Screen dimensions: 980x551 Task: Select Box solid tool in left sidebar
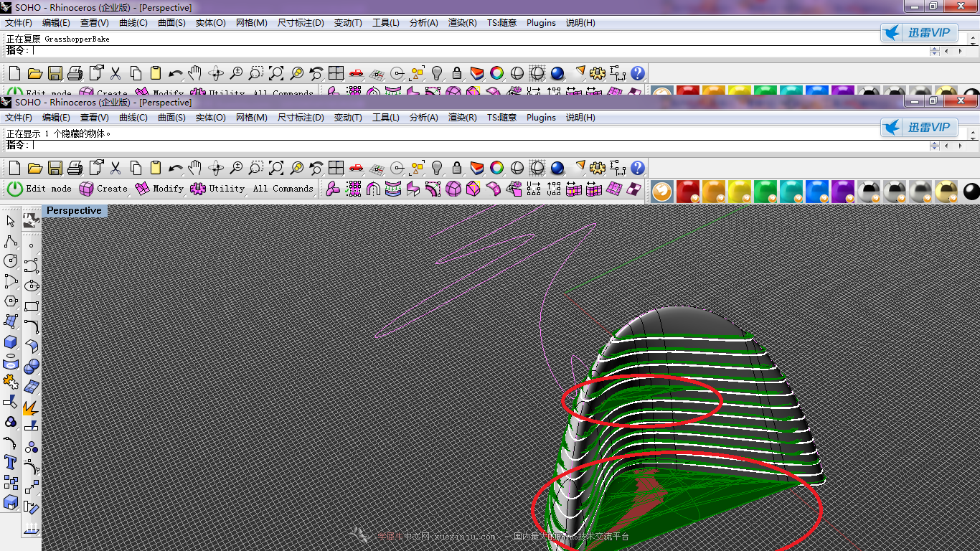click(x=11, y=342)
